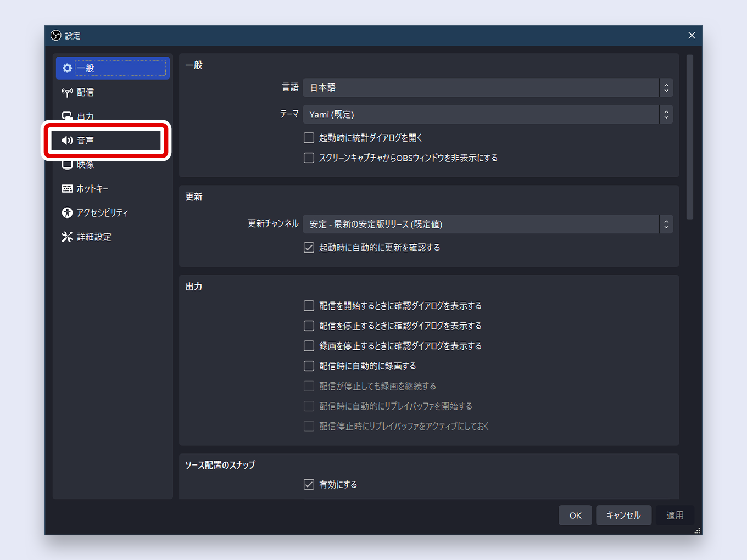The width and height of the screenshot is (747, 560).
Task: Click the 適用 button
Action: pyautogui.click(x=675, y=516)
